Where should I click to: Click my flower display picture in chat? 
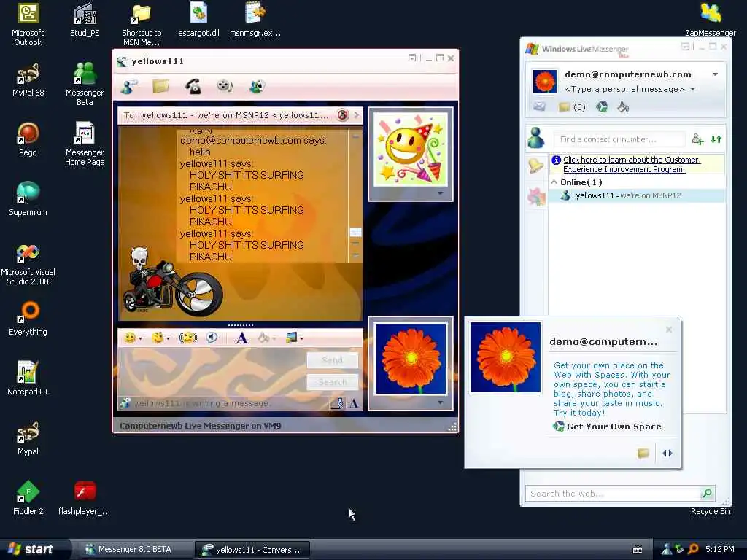411,359
